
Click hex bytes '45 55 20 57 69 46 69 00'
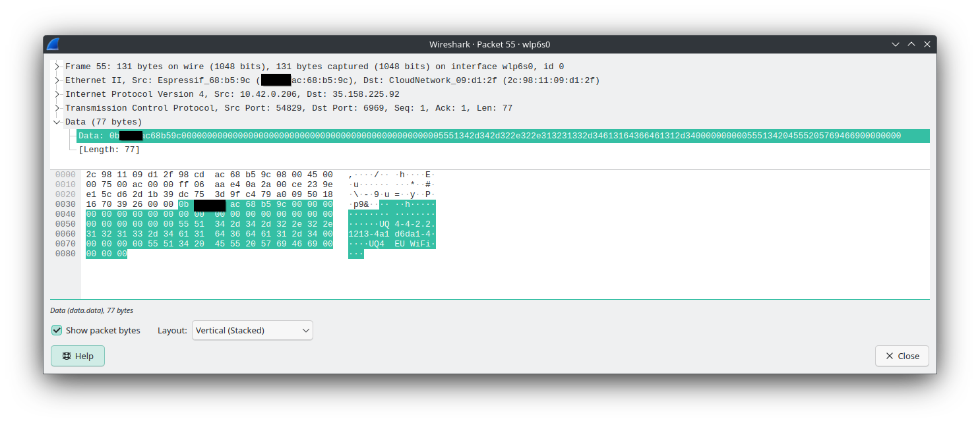[x=274, y=244]
